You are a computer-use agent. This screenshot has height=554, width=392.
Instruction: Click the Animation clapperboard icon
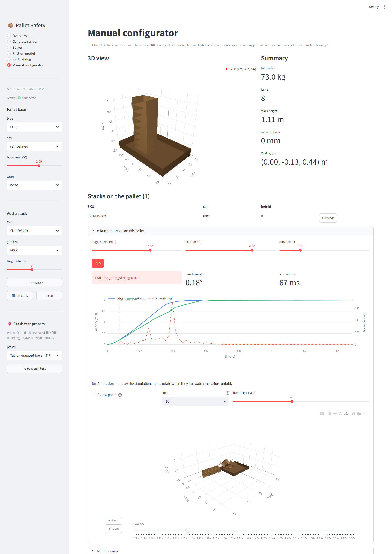[x=94, y=383]
